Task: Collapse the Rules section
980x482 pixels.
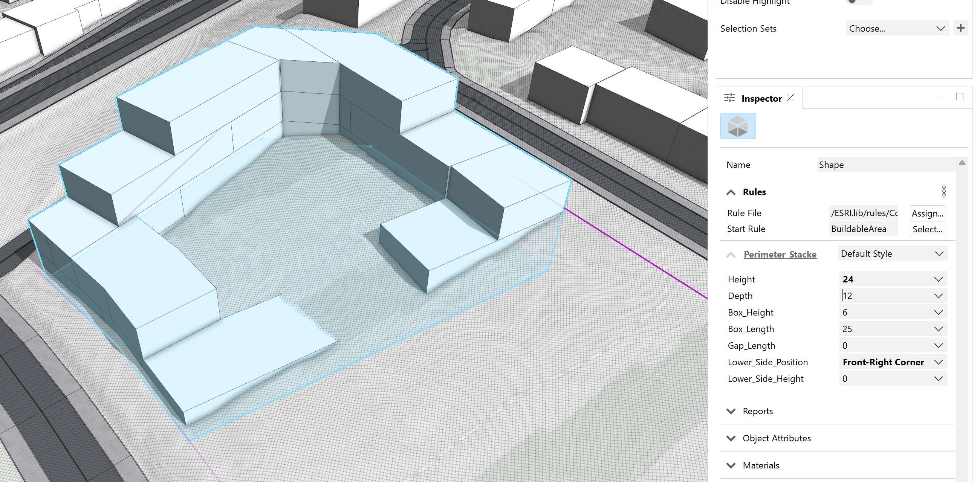Action: (x=731, y=192)
